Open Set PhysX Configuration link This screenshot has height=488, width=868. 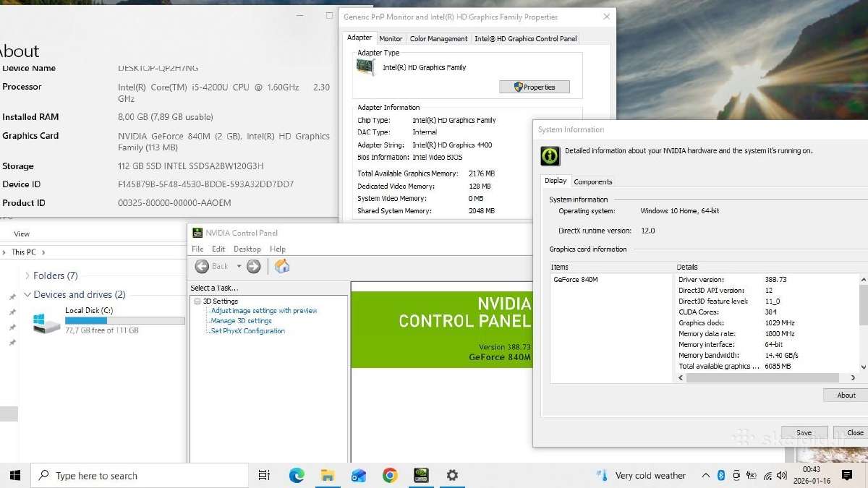click(248, 331)
